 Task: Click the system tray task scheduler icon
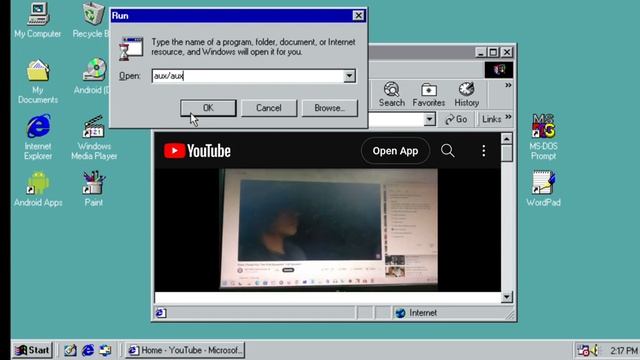coord(583,350)
